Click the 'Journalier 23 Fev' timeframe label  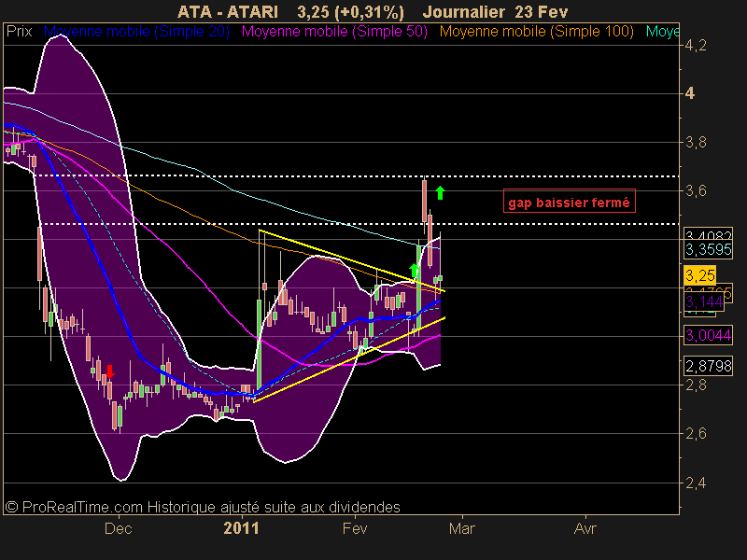tap(495, 12)
